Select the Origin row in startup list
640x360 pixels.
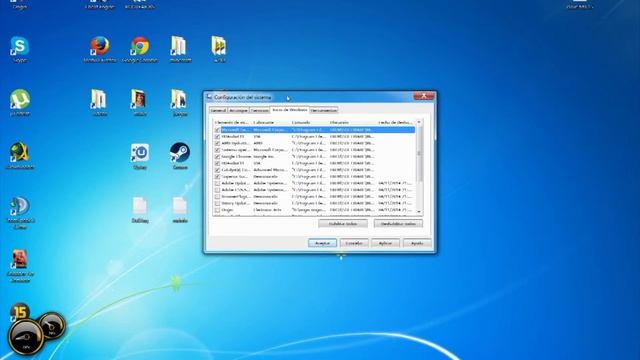click(x=314, y=210)
